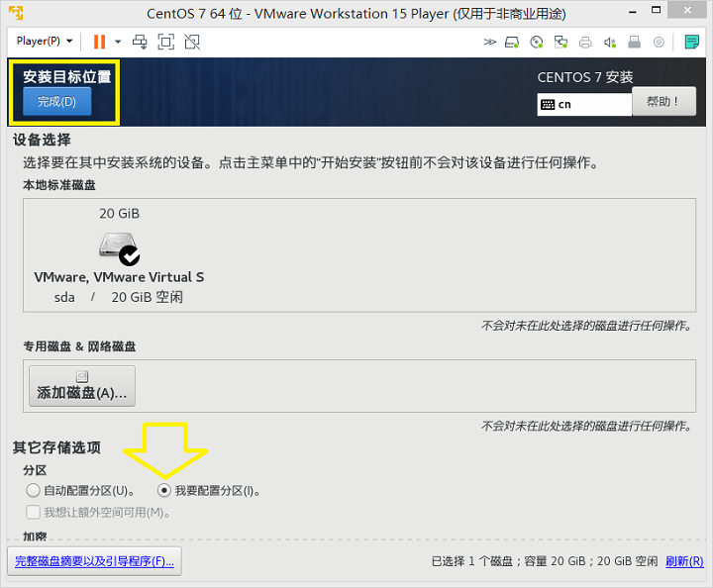Click the 完成(D) done button

click(56, 101)
